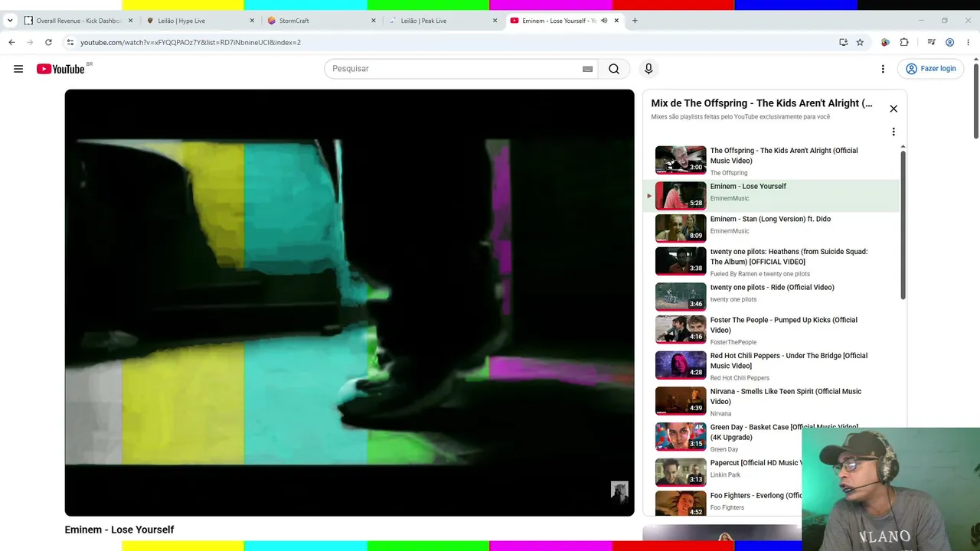Open The Kids Aren't Alright video thumbnail
980x551 pixels.
click(x=681, y=160)
